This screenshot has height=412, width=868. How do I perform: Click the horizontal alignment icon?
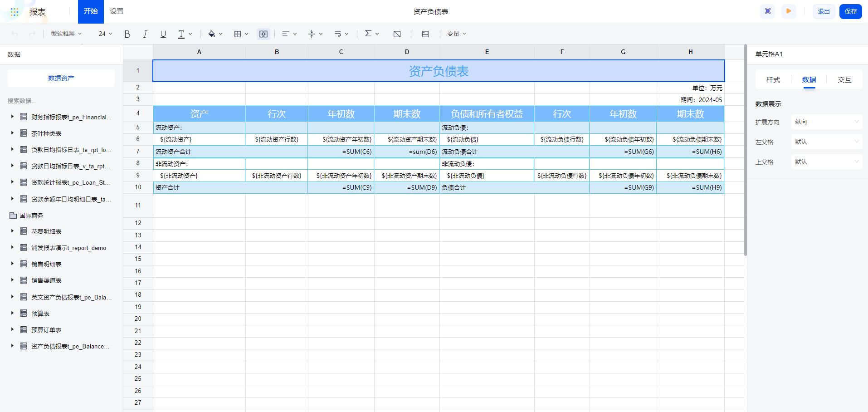coord(286,34)
